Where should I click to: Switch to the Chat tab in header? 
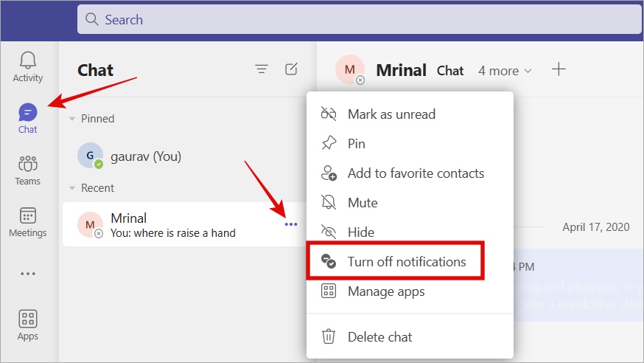click(x=450, y=71)
